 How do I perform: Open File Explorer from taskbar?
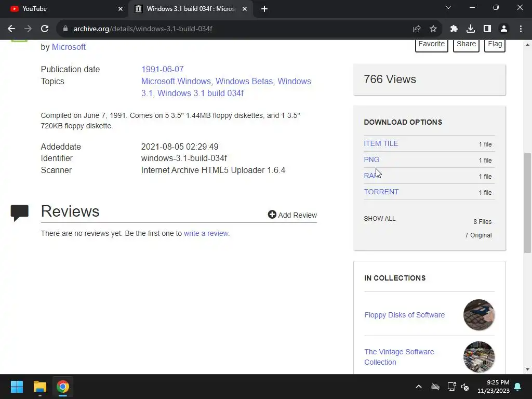point(39,387)
